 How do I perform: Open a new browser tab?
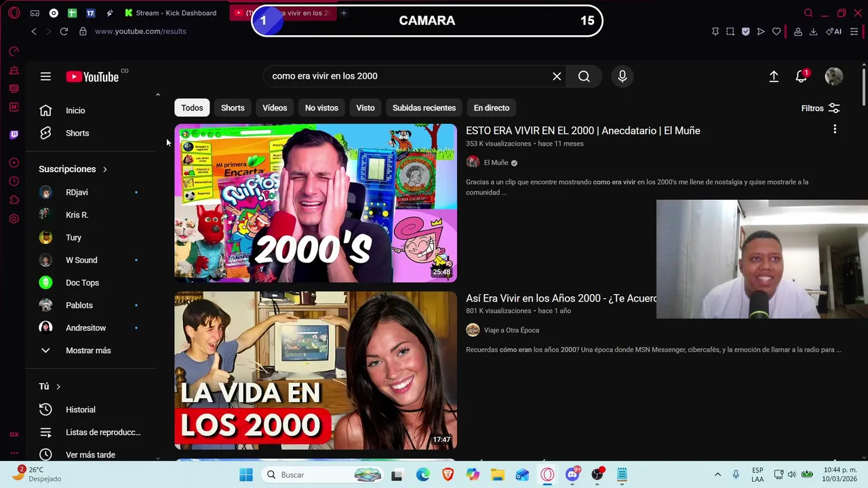click(344, 13)
